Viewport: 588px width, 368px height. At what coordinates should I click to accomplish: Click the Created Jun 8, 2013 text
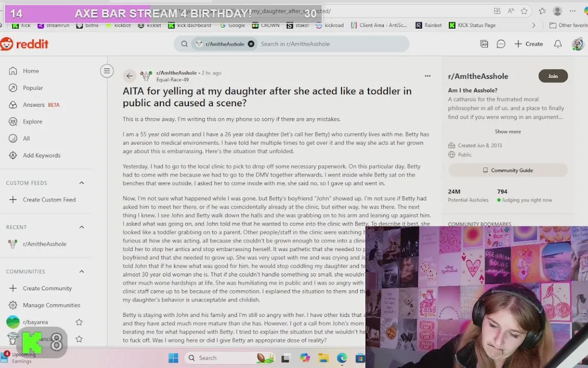click(x=480, y=145)
